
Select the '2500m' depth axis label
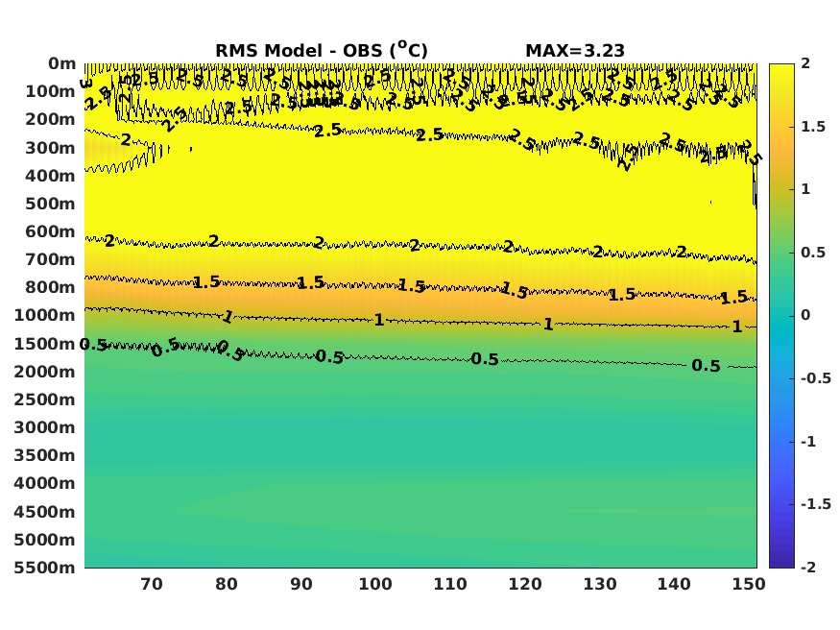pyautogui.click(x=45, y=400)
